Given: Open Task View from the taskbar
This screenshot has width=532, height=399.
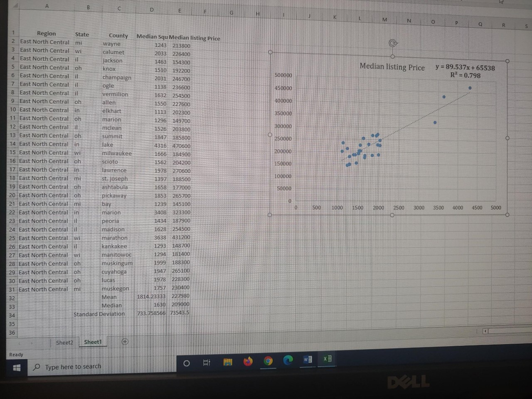Looking at the screenshot, I should click(207, 363).
